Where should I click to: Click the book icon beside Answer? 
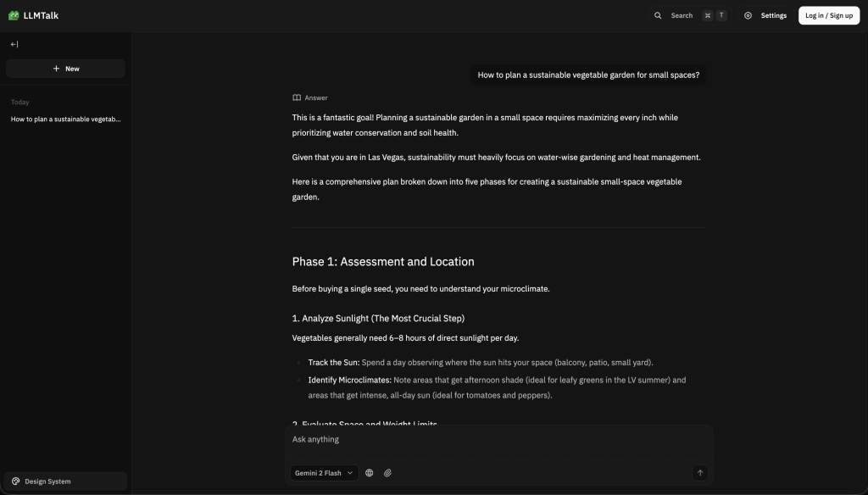click(297, 97)
